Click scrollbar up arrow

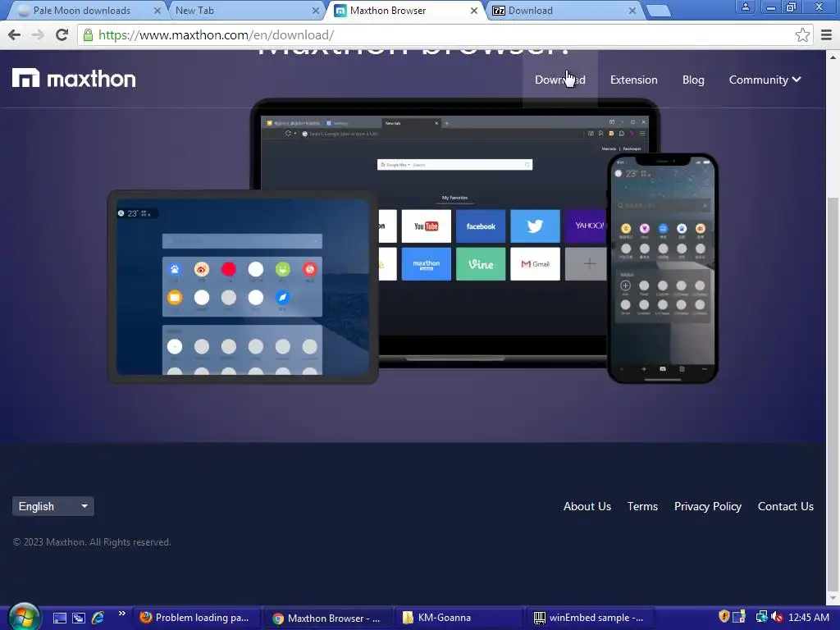tap(833, 57)
